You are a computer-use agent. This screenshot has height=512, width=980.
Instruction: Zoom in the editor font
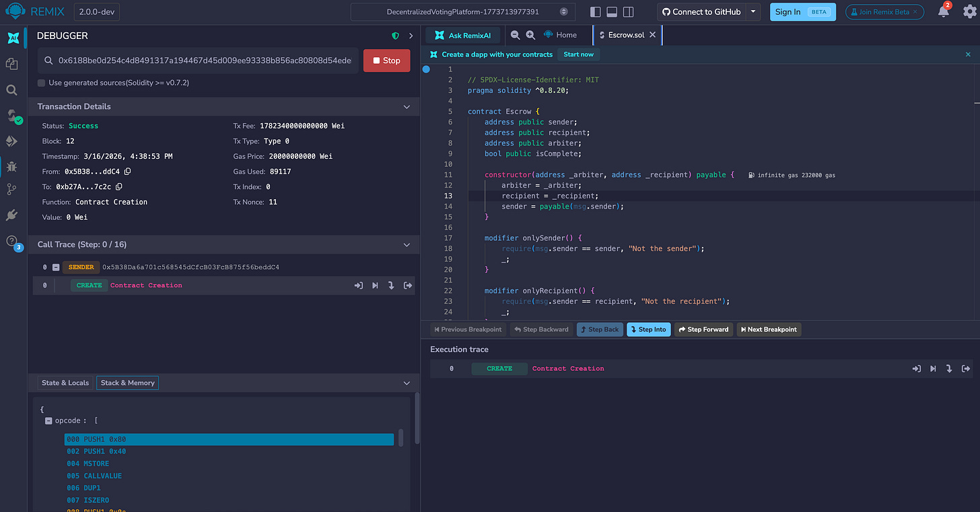[530, 35]
